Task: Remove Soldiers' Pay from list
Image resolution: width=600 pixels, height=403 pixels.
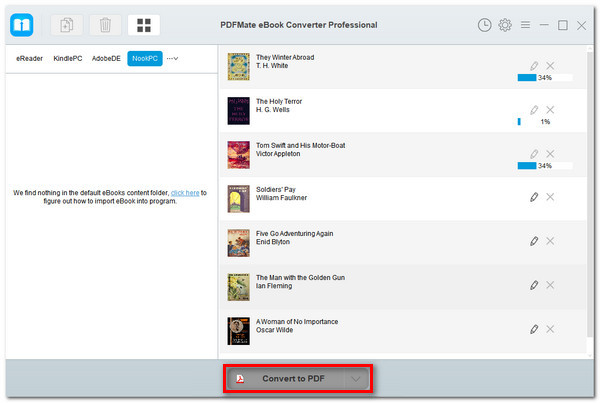Action: (550, 197)
